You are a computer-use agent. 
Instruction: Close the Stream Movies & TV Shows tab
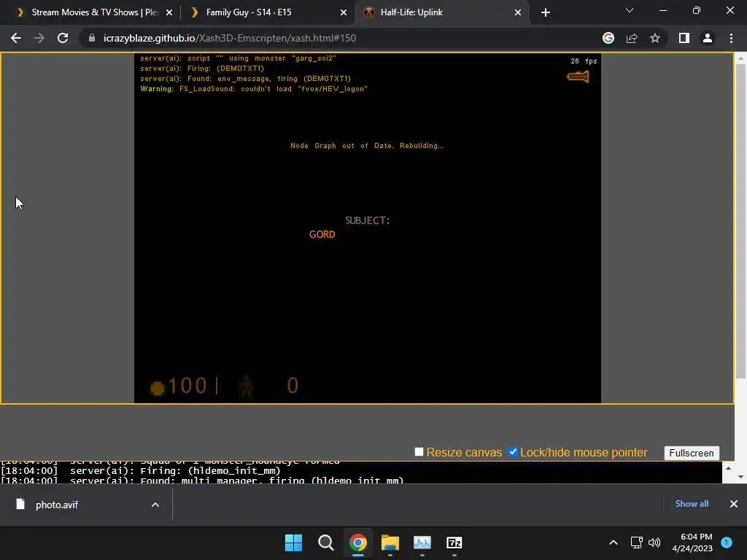[169, 12]
